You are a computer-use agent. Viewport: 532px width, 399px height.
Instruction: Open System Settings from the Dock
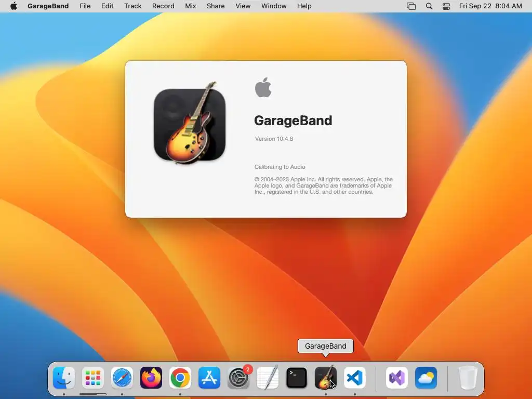238,378
